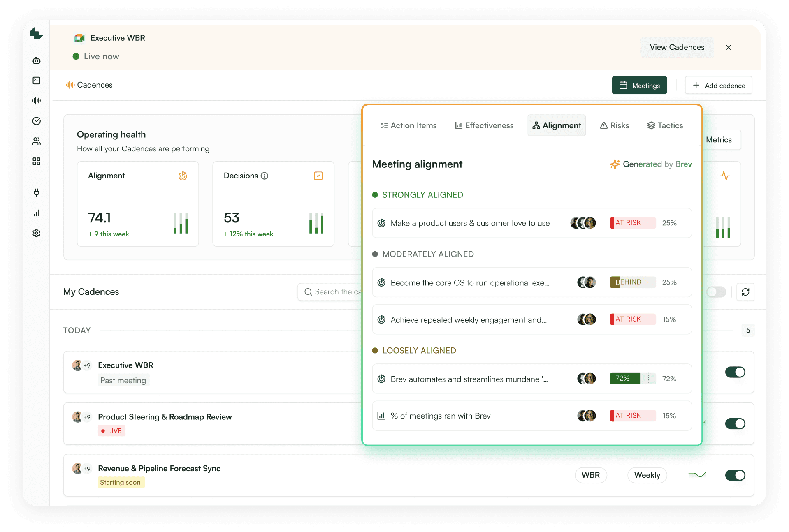Open the integrations plug sidebar icon
This screenshot has width=789, height=532.
pyautogui.click(x=37, y=192)
